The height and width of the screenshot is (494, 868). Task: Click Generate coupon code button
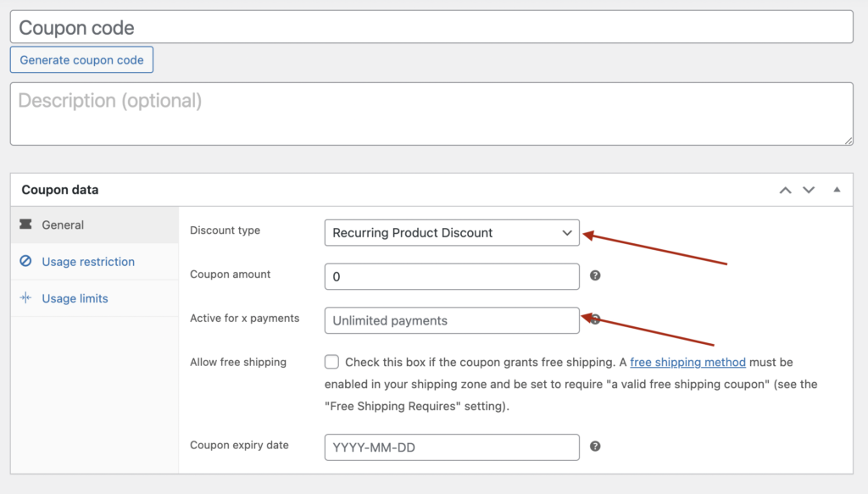(x=81, y=60)
